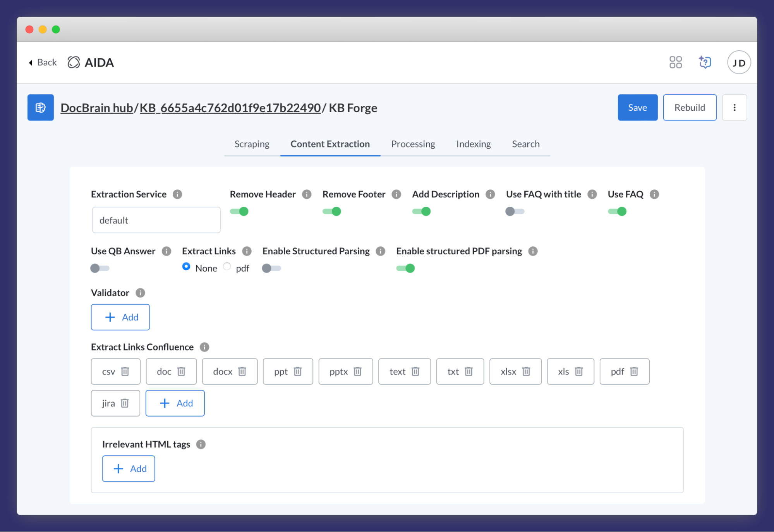The width and height of the screenshot is (774, 532).
Task: Click Add under Irrelevant HTML tags
Action: point(128,469)
